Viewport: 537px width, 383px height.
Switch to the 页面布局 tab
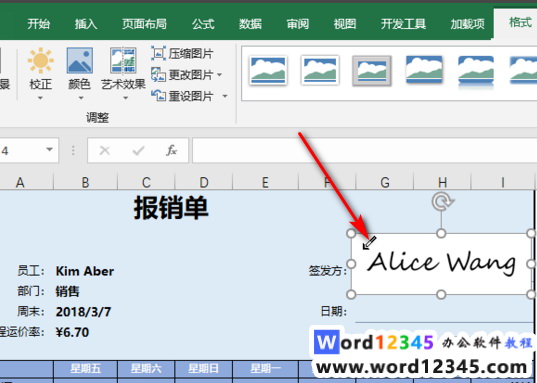144,24
